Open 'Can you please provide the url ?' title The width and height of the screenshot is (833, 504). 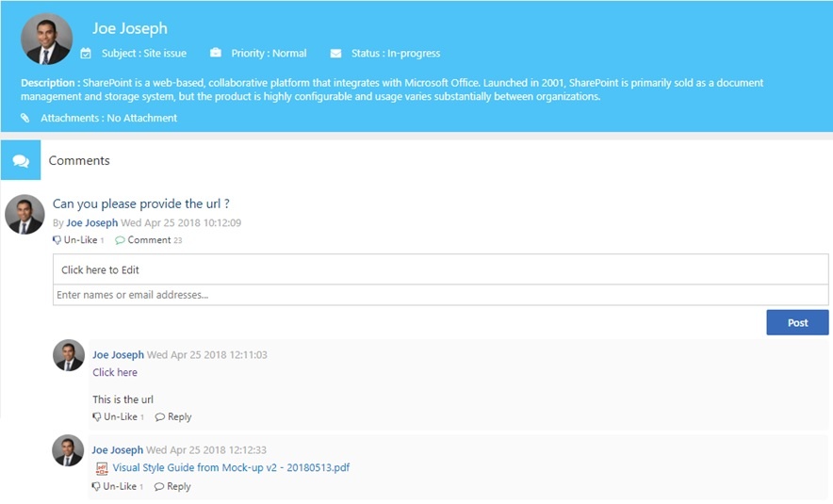[140, 203]
